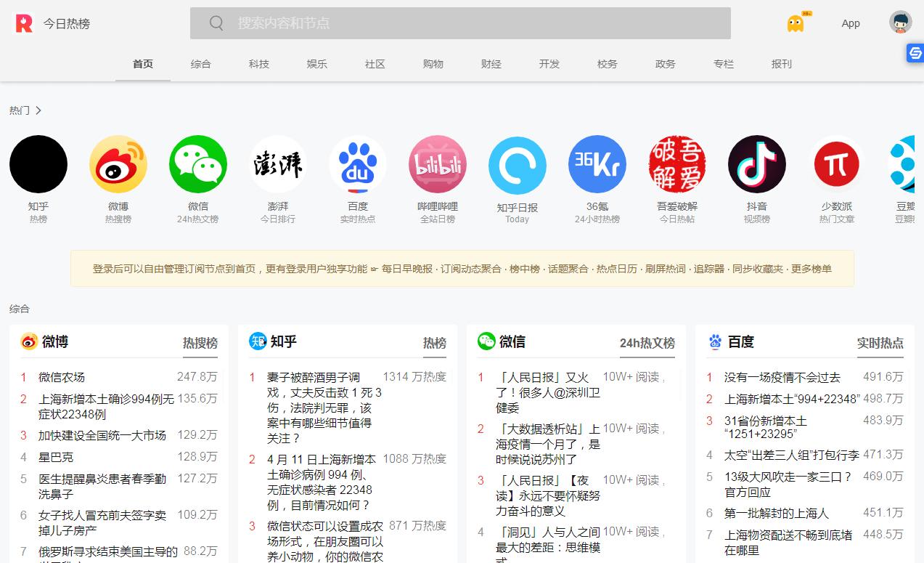924x563 pixels.
Task: Open the 实时热点 link on 百度 card
Action: coord(880,343)
